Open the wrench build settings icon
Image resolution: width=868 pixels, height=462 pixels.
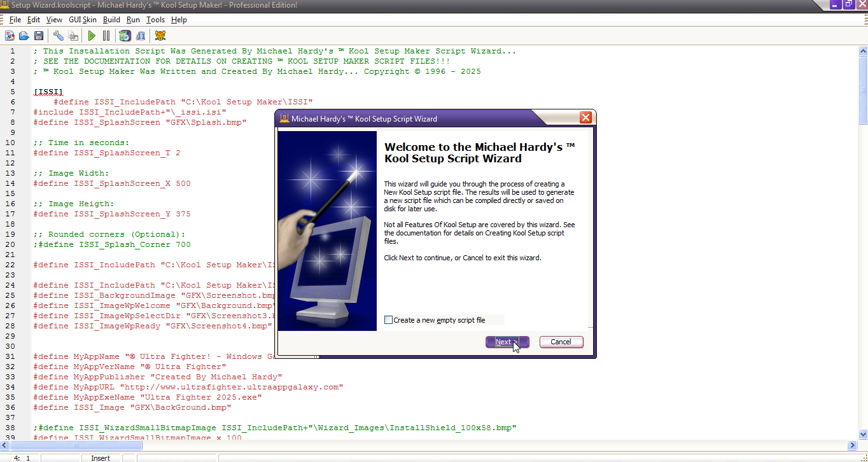59,36
